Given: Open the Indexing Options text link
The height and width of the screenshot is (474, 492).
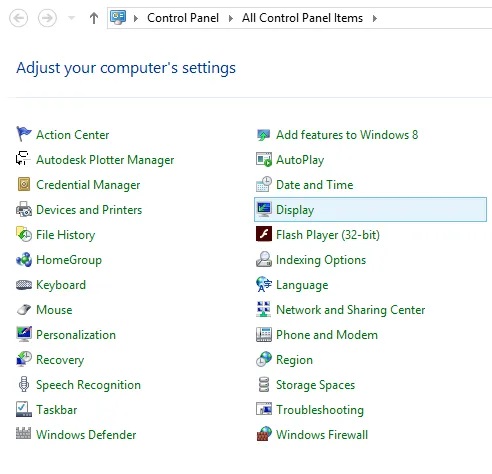Looking at the screenshot, I should tap(321, 260).
